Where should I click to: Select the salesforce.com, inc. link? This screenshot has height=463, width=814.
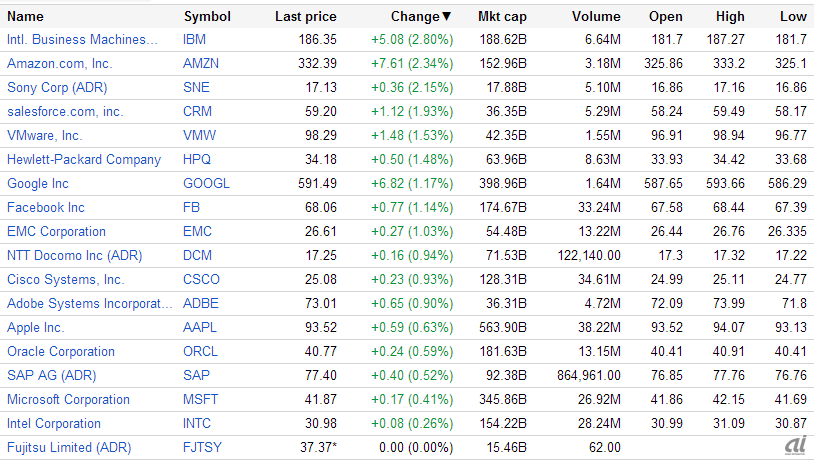pos(65,112)
